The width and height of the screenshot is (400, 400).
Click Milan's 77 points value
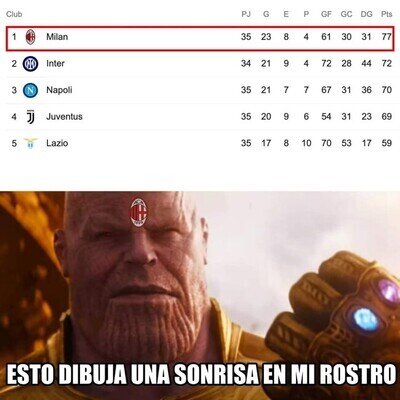386,37
